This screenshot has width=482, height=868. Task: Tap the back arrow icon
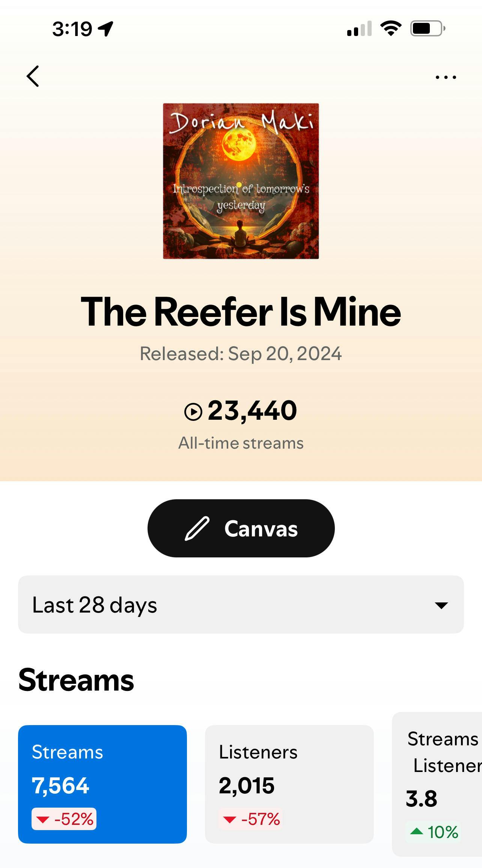pos(33,76)
